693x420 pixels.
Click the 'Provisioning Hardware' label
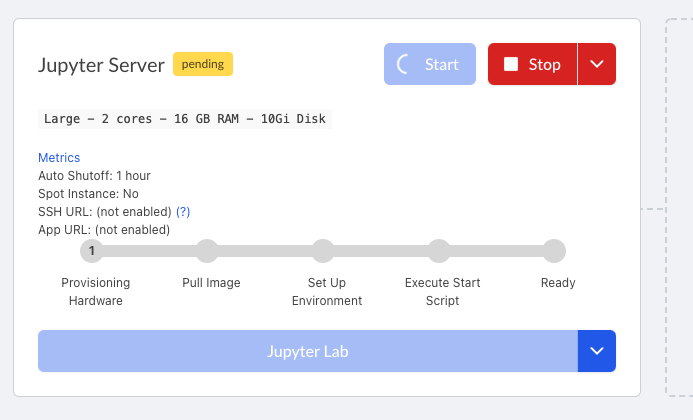(x=95, y=292)
